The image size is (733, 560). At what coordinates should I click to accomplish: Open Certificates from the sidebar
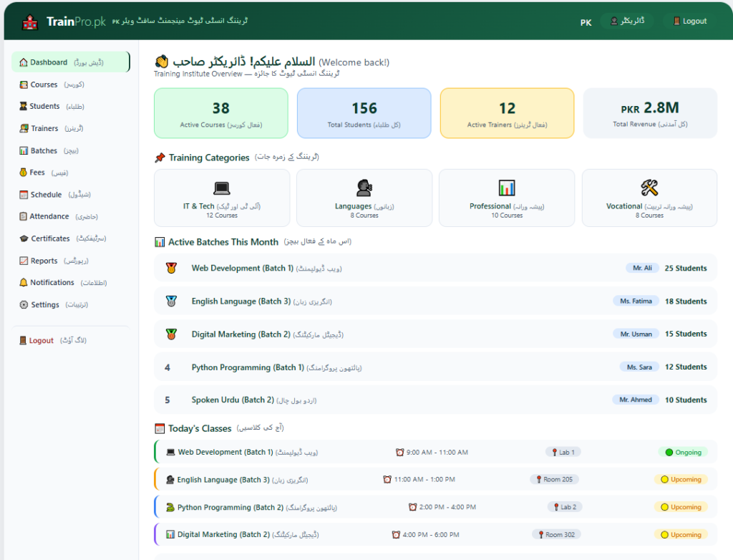pyautogui.click(x=71, y=238)
